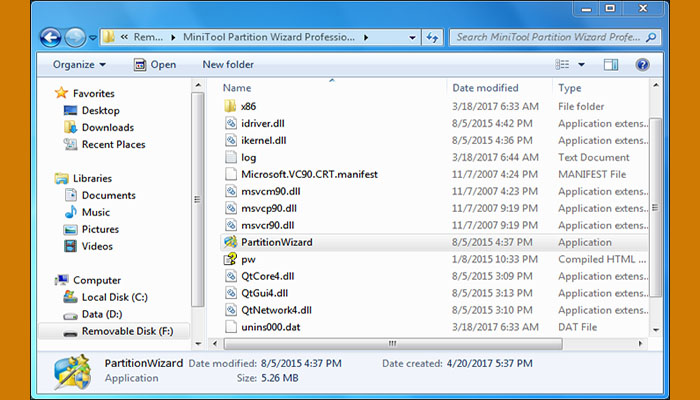Select msvcr90.dll file icon

coord(230,225)
